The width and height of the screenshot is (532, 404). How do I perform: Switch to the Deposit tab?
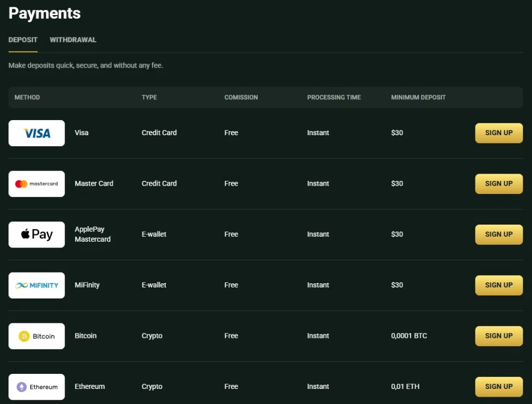23,40
